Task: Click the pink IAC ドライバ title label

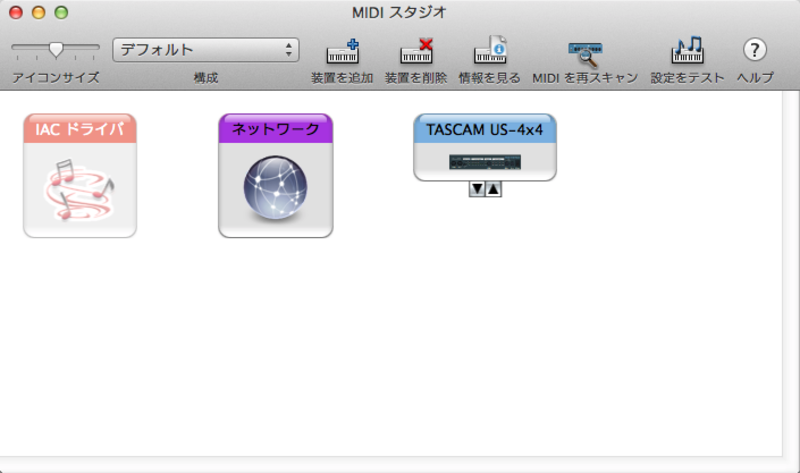Action: (x=80, y=129)
